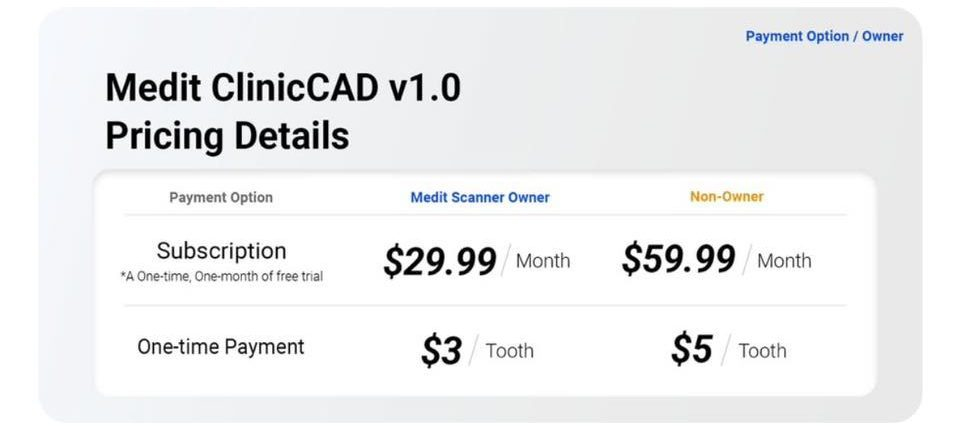Choose the $59.99 subscription price

tap(679, 261)
